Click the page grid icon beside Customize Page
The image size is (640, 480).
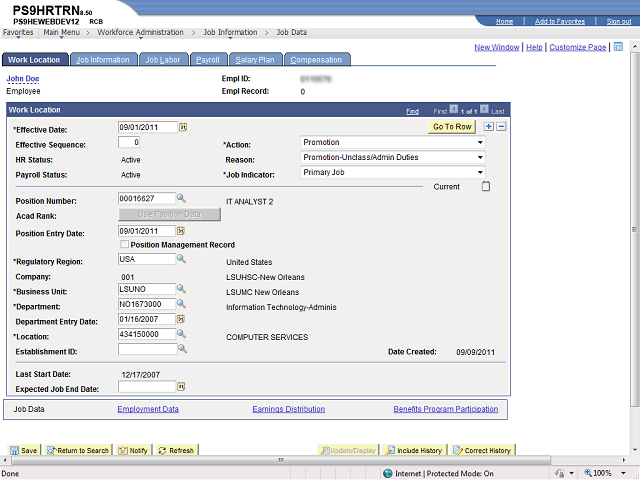[x=618, y=47]
